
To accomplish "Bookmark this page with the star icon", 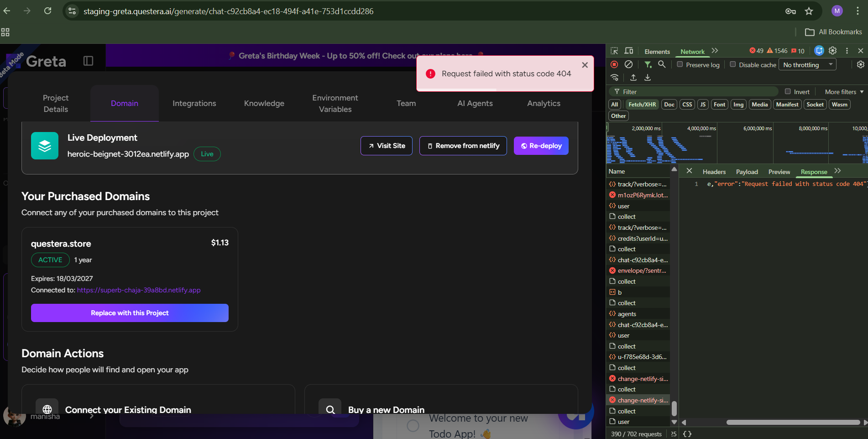I will [x=809, y=11].
